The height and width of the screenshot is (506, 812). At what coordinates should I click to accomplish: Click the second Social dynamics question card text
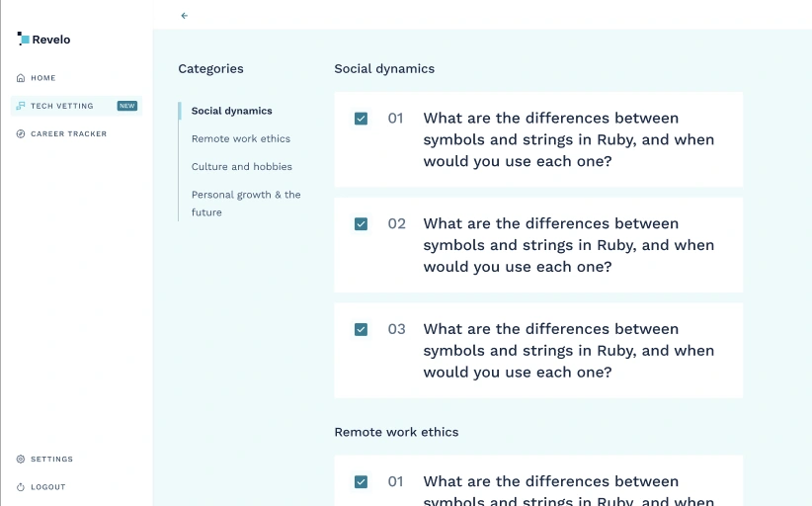(x=569, y=245)
